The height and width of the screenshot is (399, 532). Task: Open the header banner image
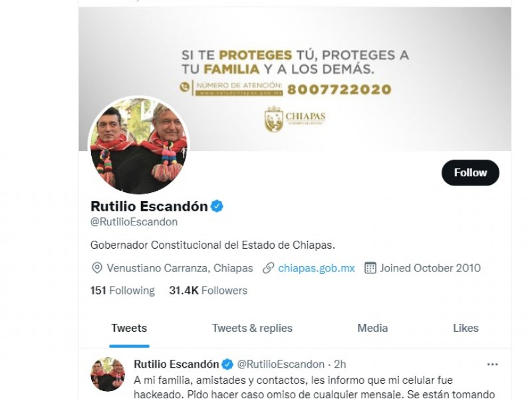click(x=295, y=78)
